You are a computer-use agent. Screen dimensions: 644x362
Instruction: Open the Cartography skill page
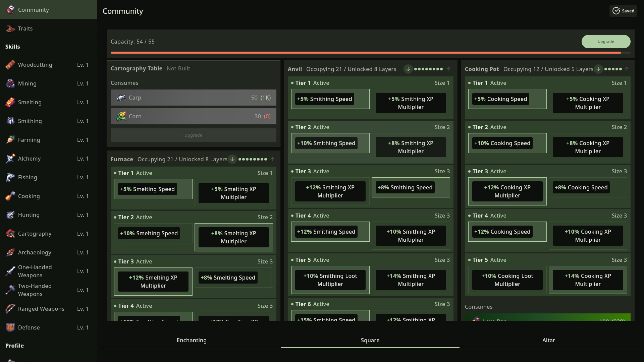pos(10,234)
